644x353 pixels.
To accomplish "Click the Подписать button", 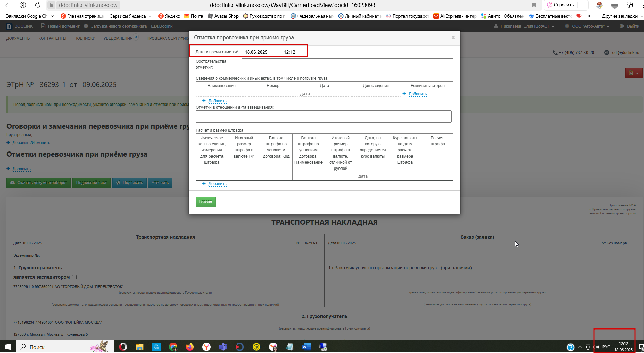I will pos(130,183).
